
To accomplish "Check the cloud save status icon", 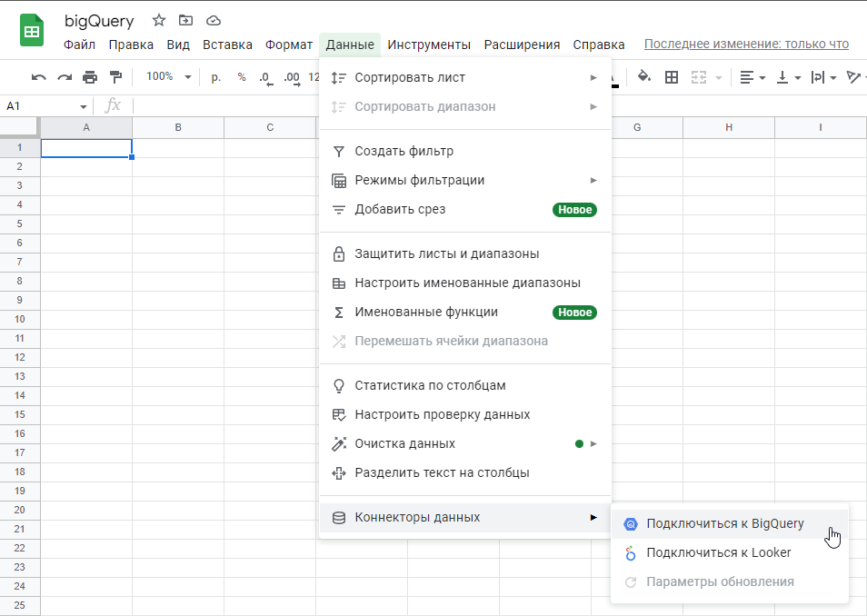I will click(x=214, y=21).
